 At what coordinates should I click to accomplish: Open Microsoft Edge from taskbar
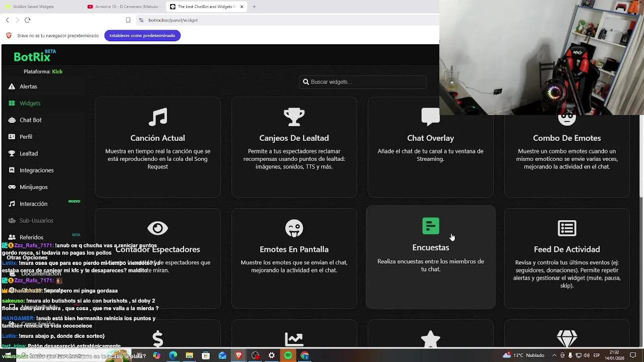[x=173, y=355]
